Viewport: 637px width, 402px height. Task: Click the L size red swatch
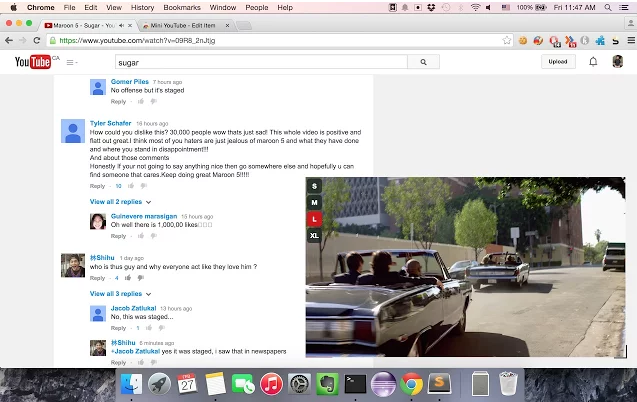pos(314,219)
